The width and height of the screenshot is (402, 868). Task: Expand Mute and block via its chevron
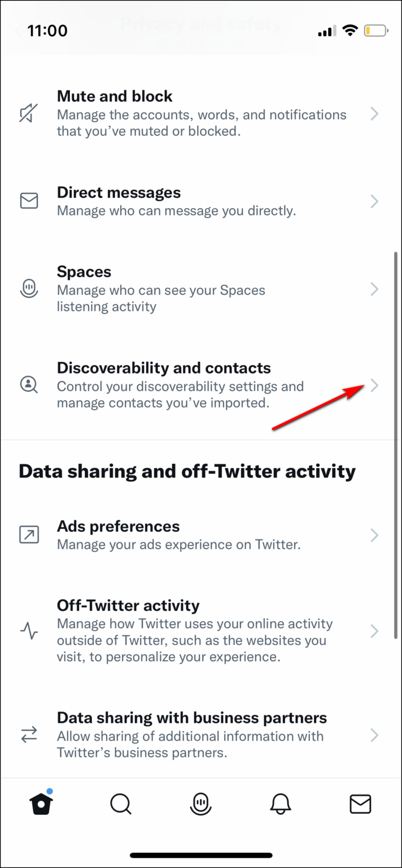[x=374, y=114]
